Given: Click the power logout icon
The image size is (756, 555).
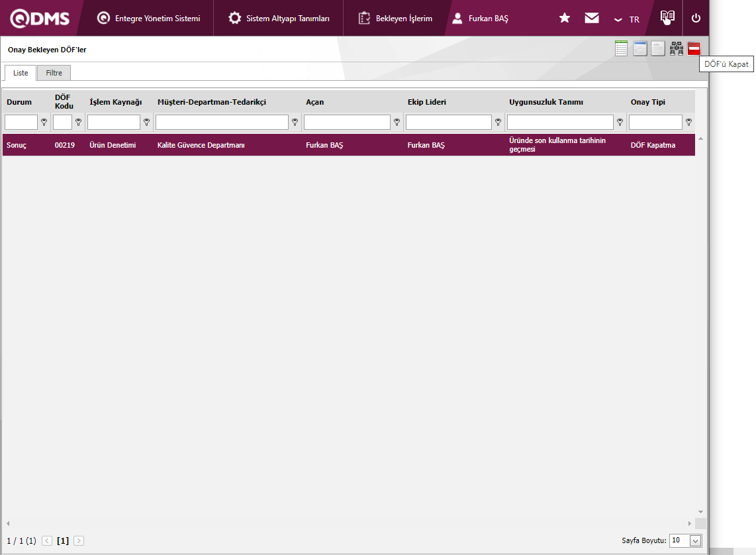Looking at the screenshot, I should [x=696, y=19].
